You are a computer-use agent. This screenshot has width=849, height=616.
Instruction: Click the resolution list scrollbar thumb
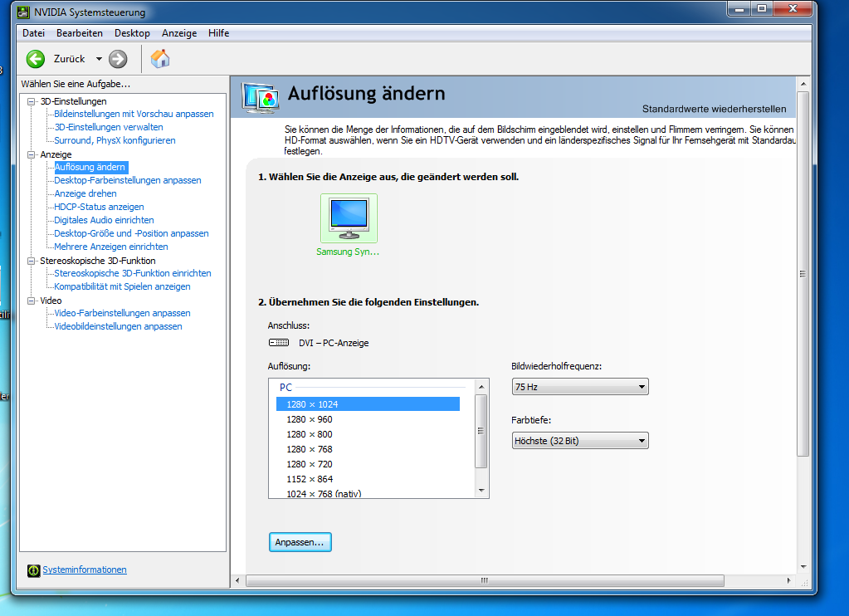481,431
